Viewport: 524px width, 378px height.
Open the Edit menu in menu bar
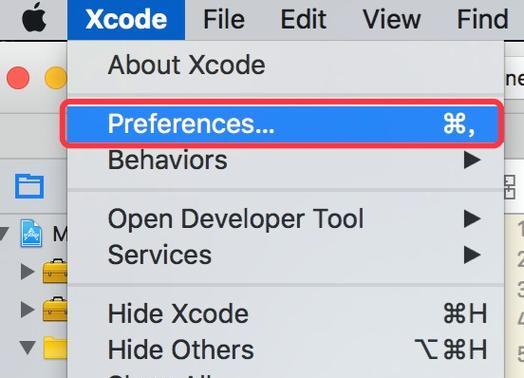tap(303, 19)
